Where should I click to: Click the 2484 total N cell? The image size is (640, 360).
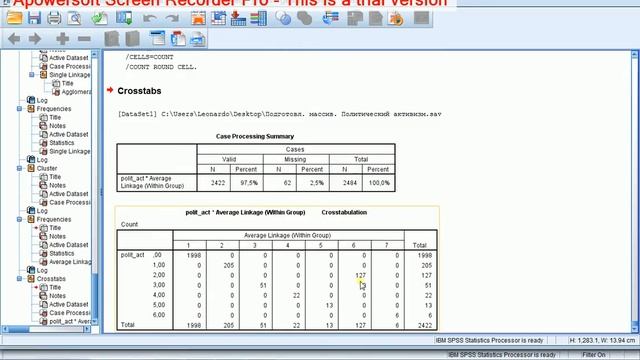tap(345, 183)
